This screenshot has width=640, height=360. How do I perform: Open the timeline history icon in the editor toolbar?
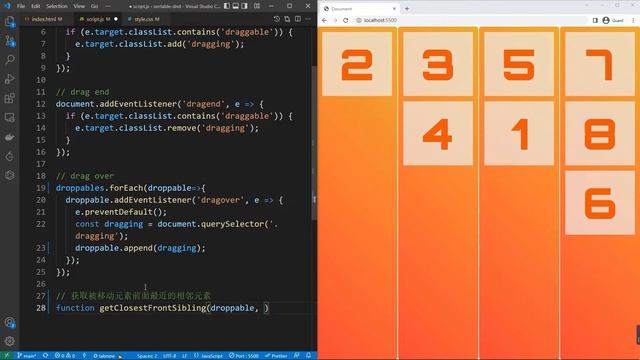[277, 19]
